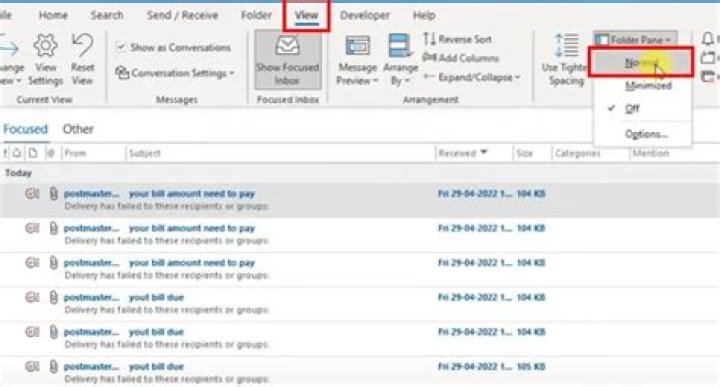Switch to the Folder ribbon tab
720x387 pixels.
point(256,15)
